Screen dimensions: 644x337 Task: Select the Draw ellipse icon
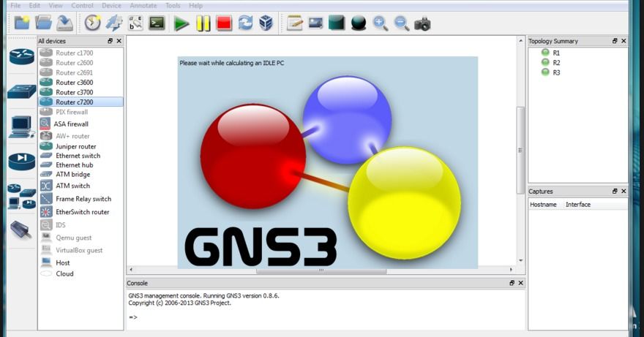(359, 23)
